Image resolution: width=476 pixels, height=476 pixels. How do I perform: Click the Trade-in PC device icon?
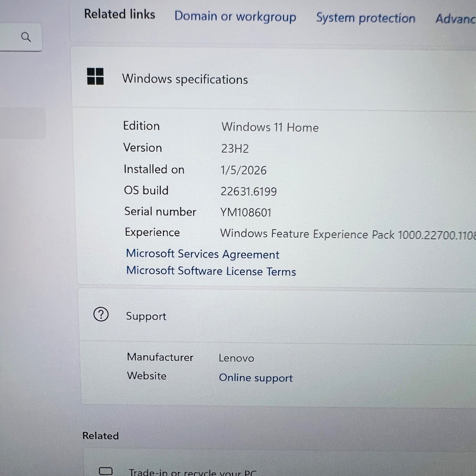coord(106,471)
